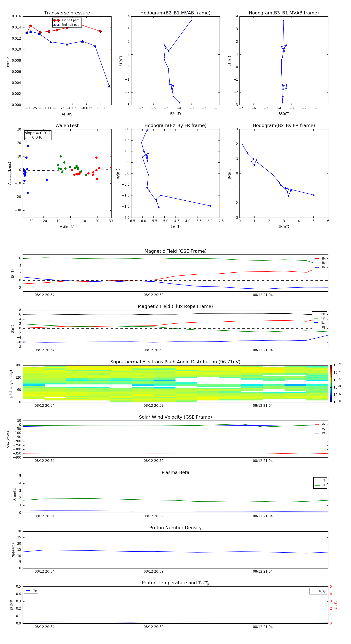The height and width of the screenshot is (644, 351).
Task: Click the '1st half path' legend entry
Action: [67, 20]
